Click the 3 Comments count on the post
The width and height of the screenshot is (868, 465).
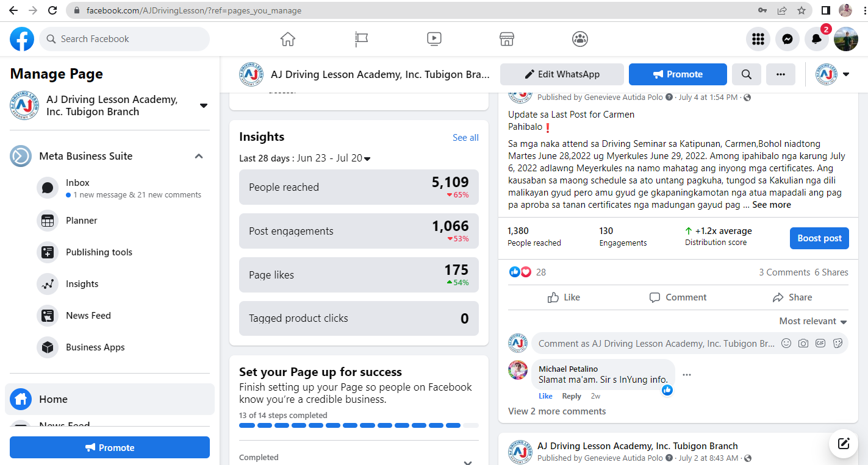pyautogui.click(x=784, y=272)
